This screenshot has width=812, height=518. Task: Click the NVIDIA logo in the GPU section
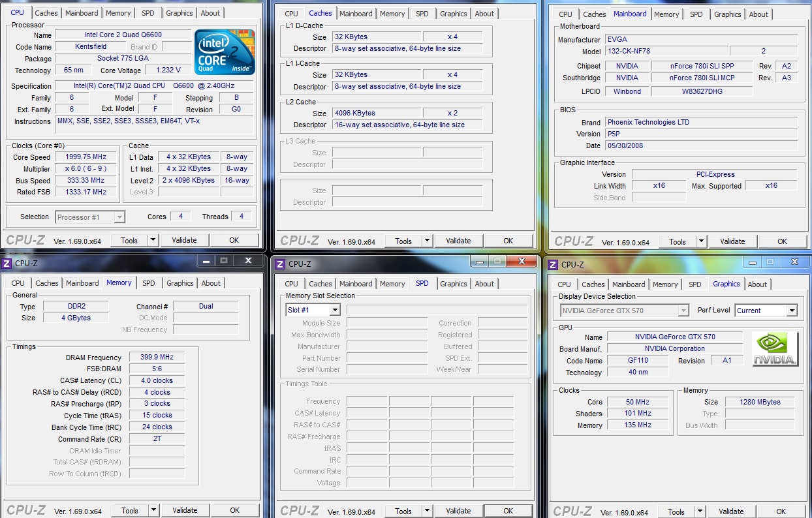tap(775, 349)
